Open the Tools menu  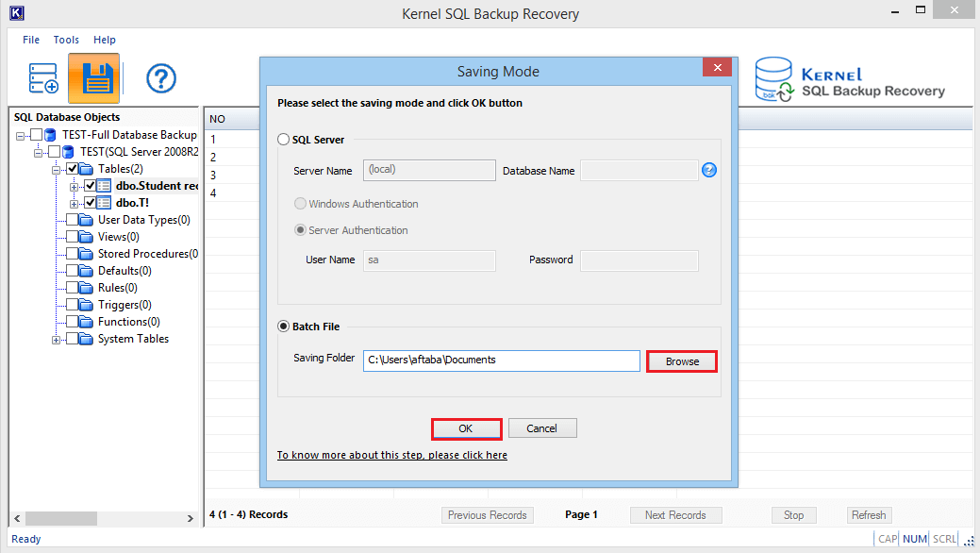[x=66, y=40]
